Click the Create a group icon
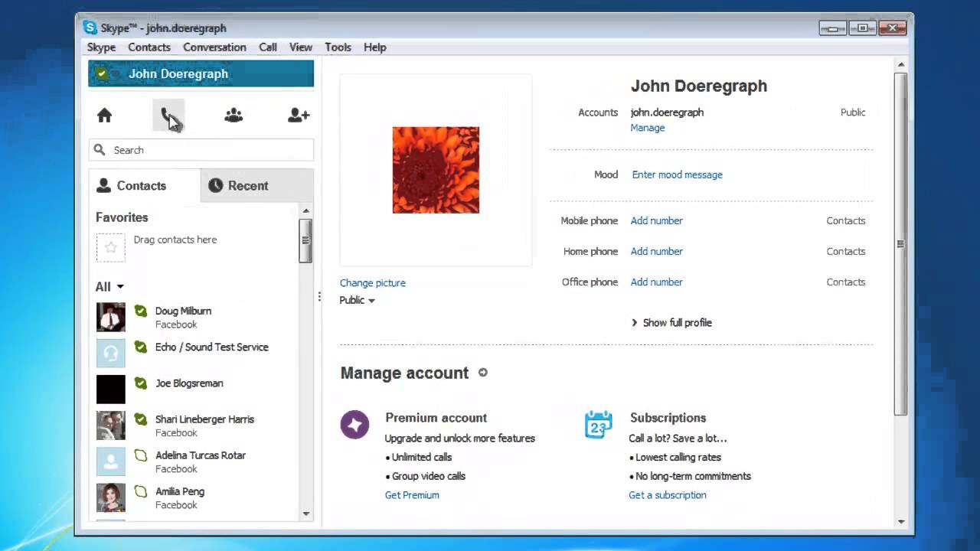 (234, 116)
